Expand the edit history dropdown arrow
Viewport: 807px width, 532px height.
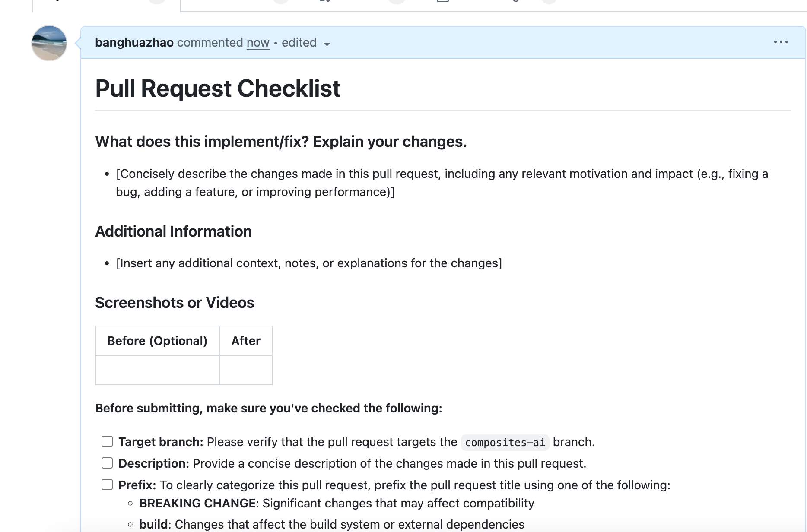[327, 44]
